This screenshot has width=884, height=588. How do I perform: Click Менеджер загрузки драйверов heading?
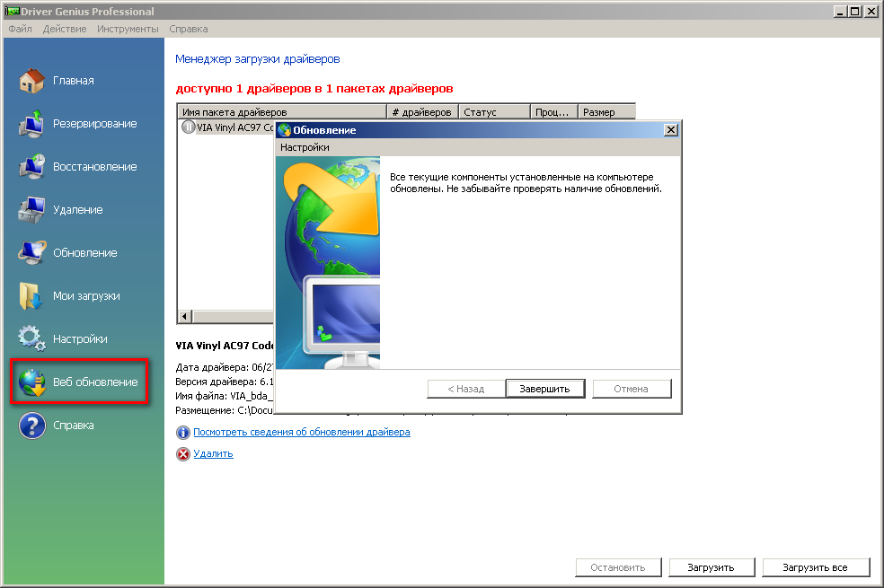(x=258, y=59)
